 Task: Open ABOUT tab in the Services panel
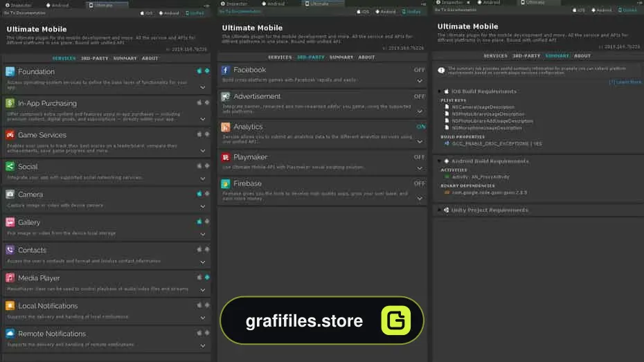[150, 59]
